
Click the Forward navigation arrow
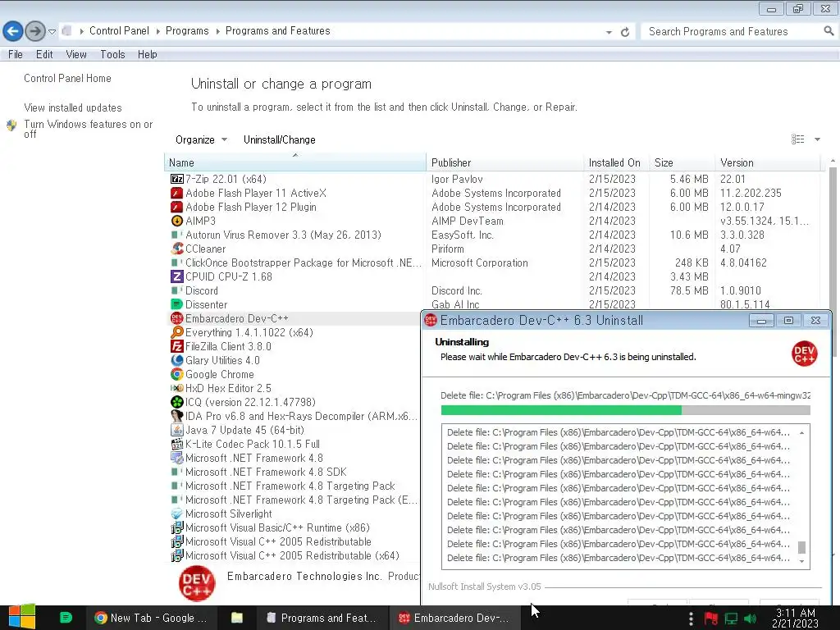[34, 31]
